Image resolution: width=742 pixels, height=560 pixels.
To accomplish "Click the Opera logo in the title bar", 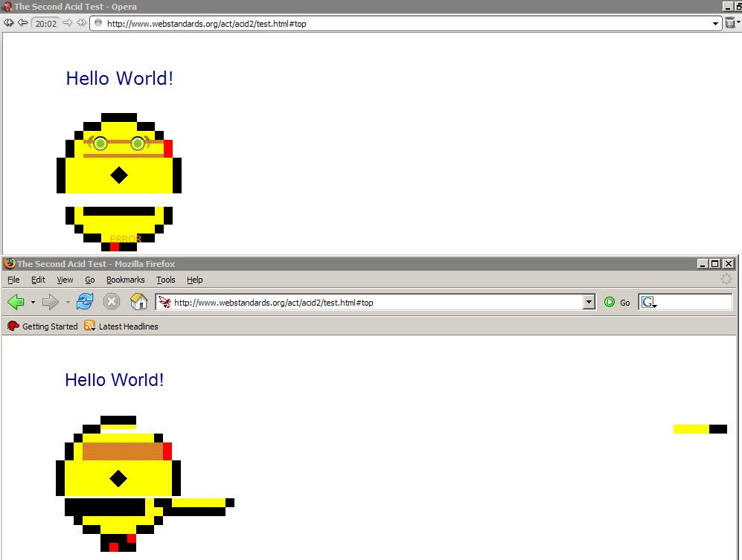I will point(7,7).
